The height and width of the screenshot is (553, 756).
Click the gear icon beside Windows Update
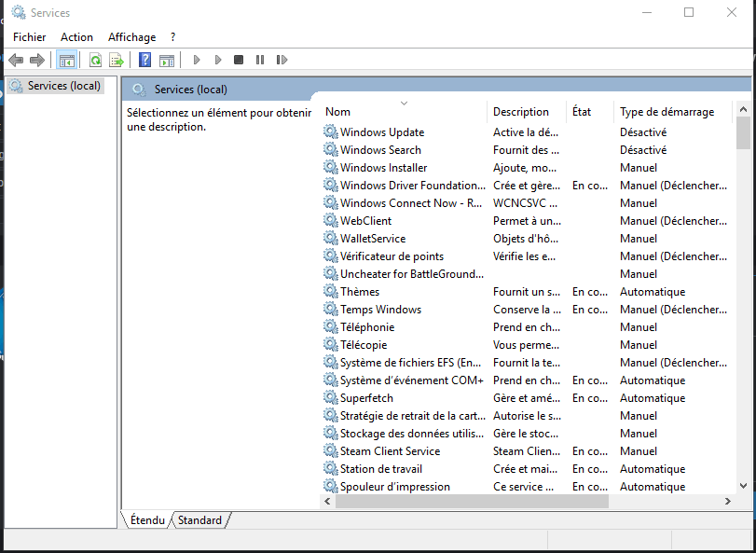click(x=330, y=131)
